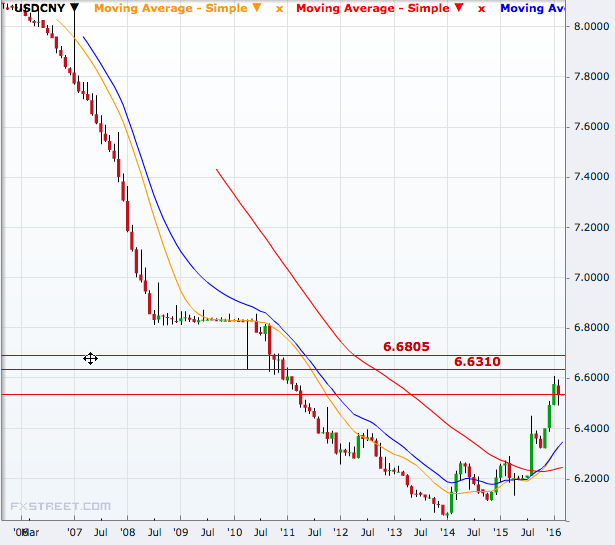This screenshot has width=615, height=545.
Task: Click the orange Moving Average - Simple label
Action: point(171,8)
